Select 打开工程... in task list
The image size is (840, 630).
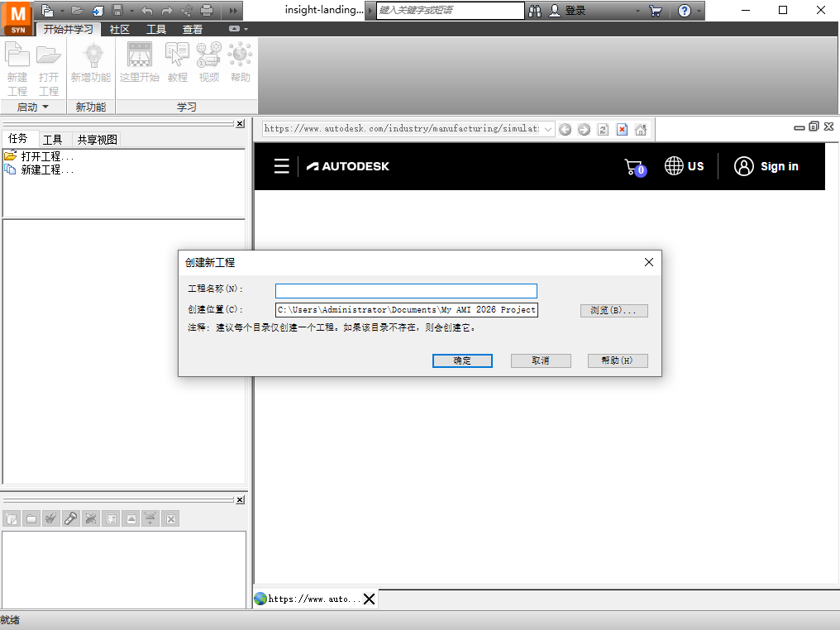[x=46, y=156]
